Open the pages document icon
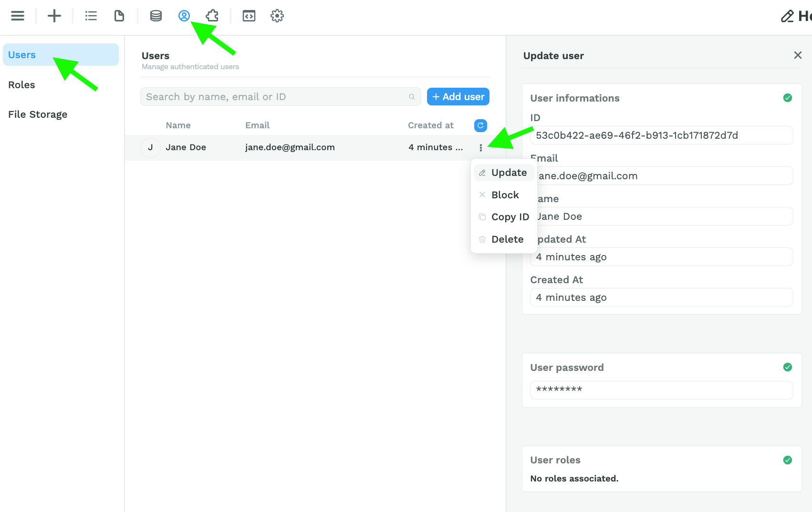This screenshot has height=512, width=812. click(x=119, y=16)
